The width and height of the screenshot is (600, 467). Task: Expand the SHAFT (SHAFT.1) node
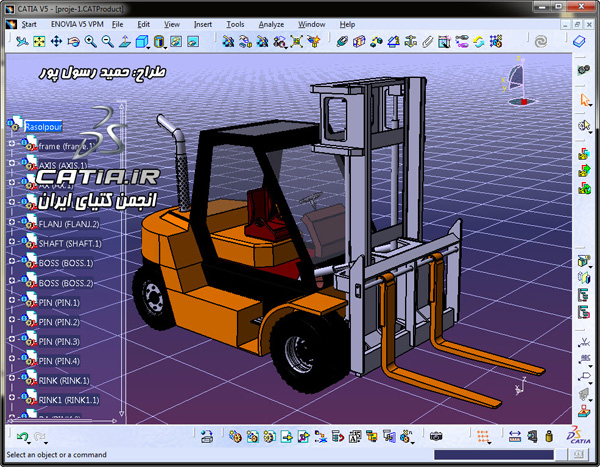coord(12,241)
